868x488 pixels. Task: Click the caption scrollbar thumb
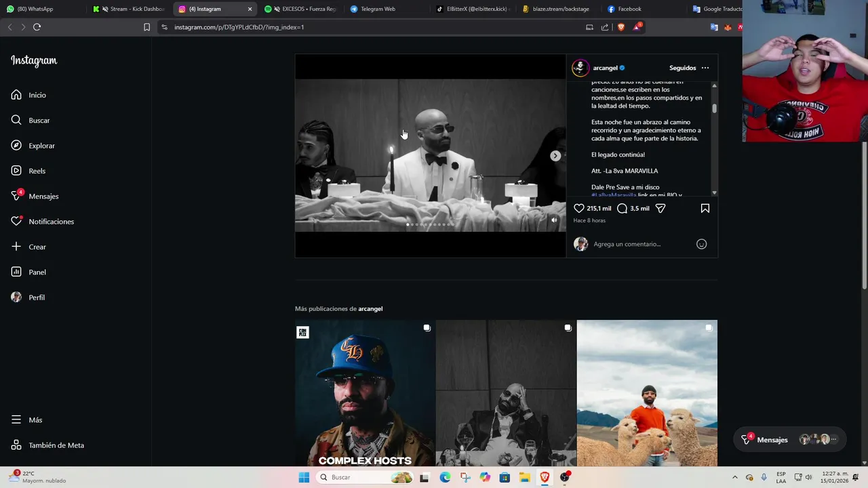(x=714, y=108)
